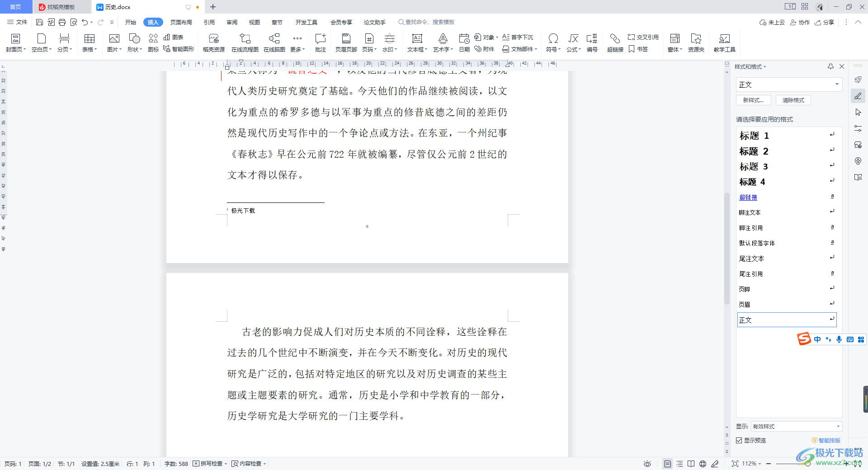Insert date (日期)
The width and height of the screenshot is (868, 470).
click(464, 43)
